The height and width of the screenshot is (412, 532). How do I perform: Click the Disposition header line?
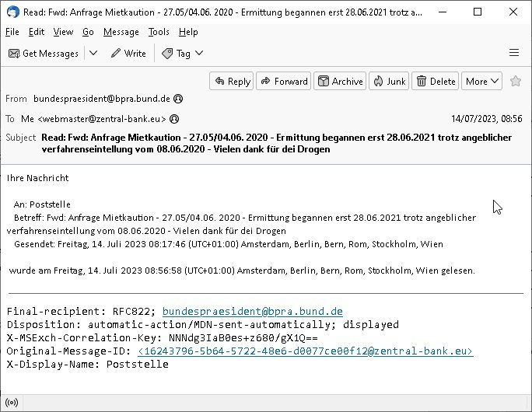(x=202, y=324)
